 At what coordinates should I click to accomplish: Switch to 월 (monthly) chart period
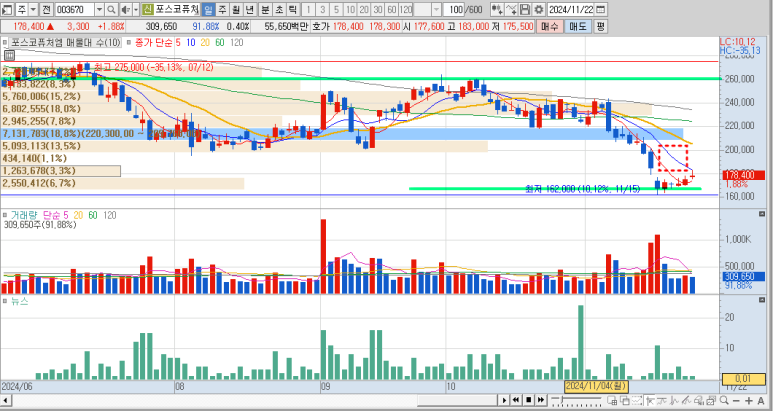(236, 9)
